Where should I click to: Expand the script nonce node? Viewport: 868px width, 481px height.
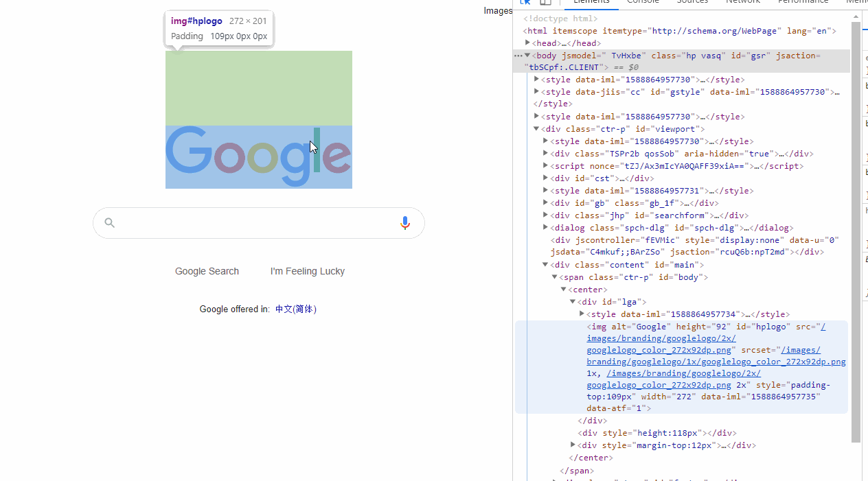coord(545,165)
